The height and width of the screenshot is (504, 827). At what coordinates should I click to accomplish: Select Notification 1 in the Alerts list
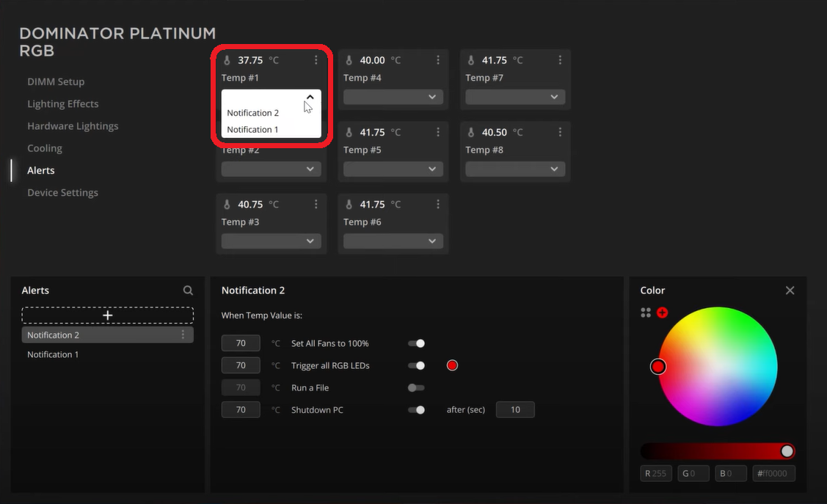click(53, 354)
